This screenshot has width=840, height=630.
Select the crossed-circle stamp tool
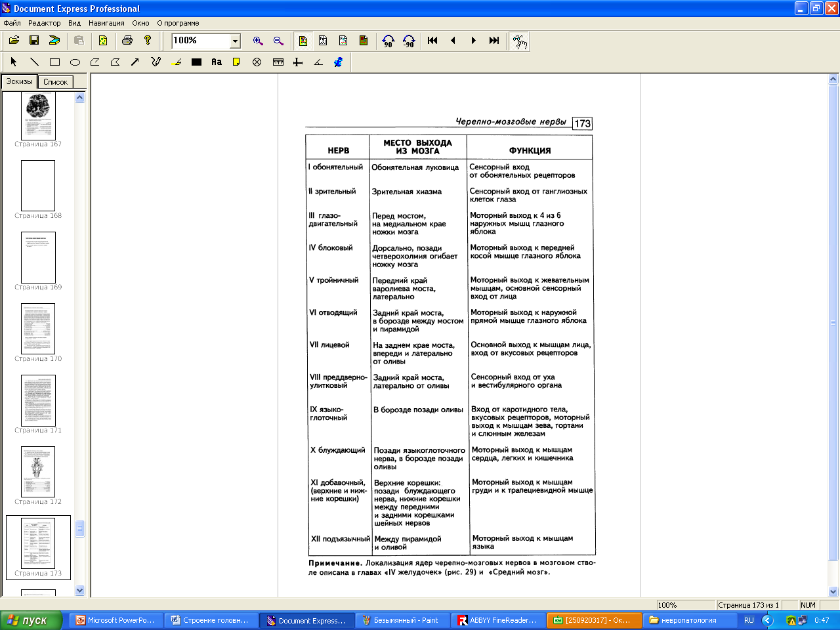(257, 62)
